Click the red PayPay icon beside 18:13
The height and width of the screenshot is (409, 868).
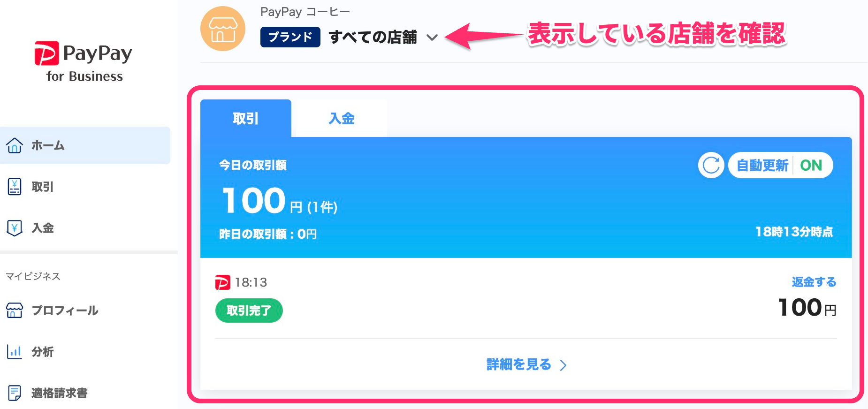[222, 282]
